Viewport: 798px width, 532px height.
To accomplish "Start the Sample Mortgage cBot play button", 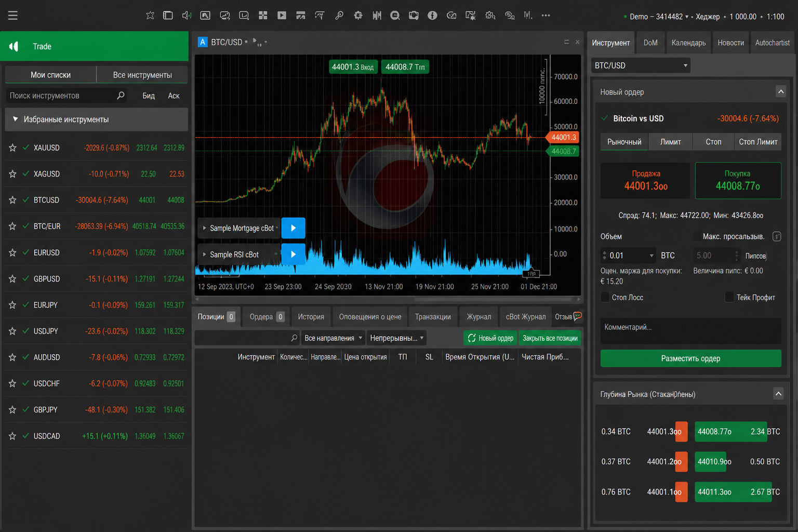I will point(293,228).
